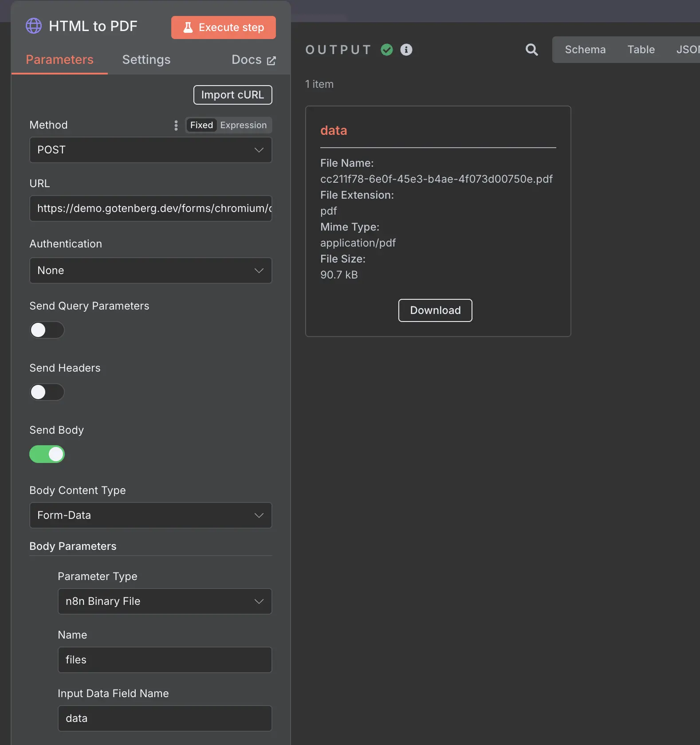Image resolution: width=700 pixels, height=745 pixels.
Task: Open the Method POST dropdown
Action: [x=151, y=150]
